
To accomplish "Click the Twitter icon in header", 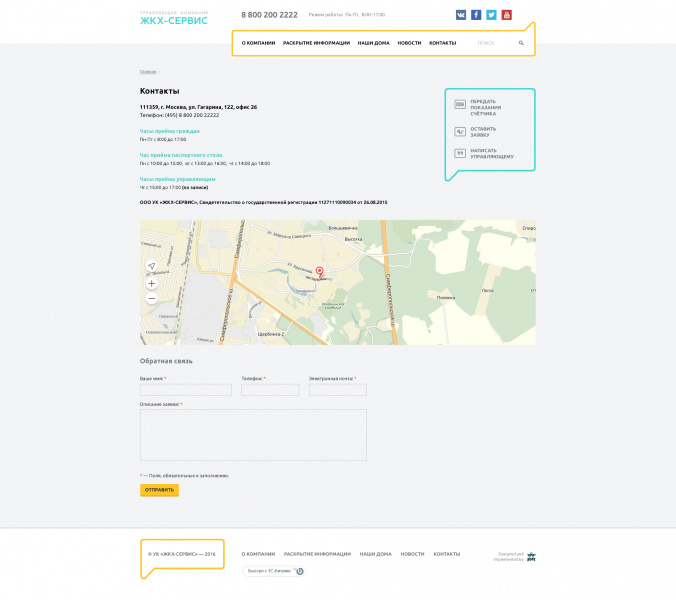I will pos(491,15).
